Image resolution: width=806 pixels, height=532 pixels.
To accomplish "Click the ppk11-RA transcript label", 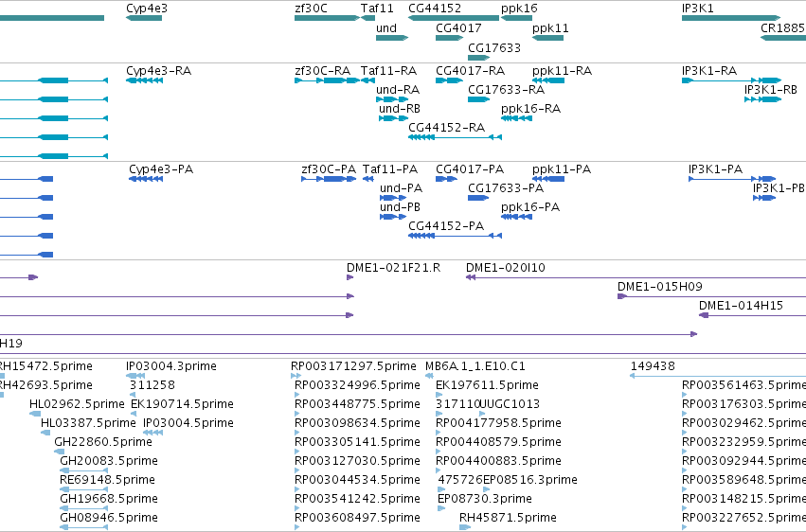I will (563, 71).
